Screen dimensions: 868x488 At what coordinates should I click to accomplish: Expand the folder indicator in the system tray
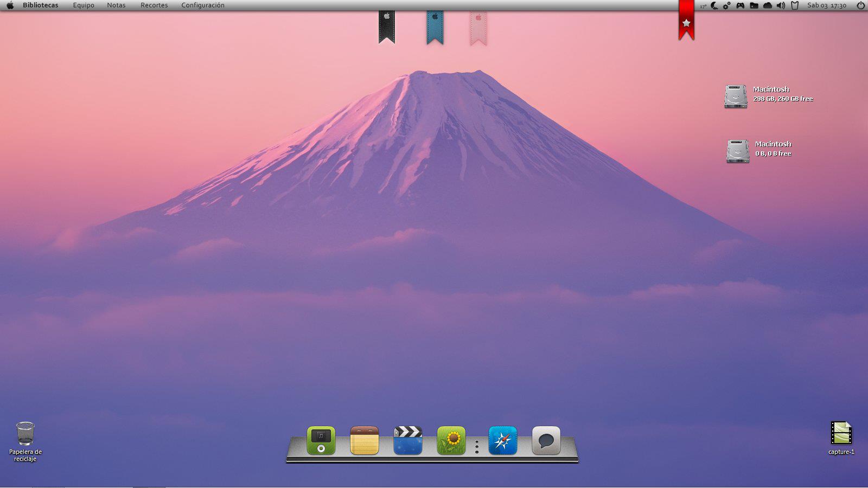click(754, 6)
